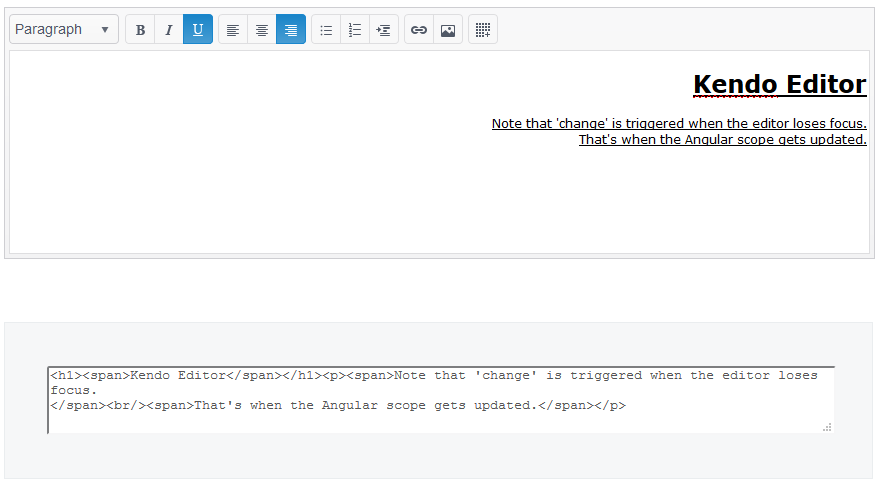Center align text
The width and height of the screenshot is (877, 481).
click(x=262, y=29)
